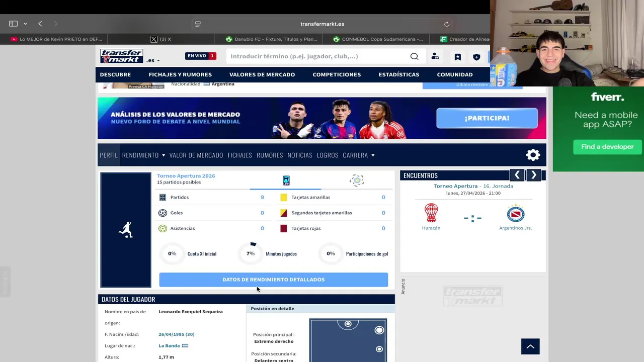Switch to the CONMEBOL Copa Sudamericana tab
644x362 pixels.
(x=378, y=39)
